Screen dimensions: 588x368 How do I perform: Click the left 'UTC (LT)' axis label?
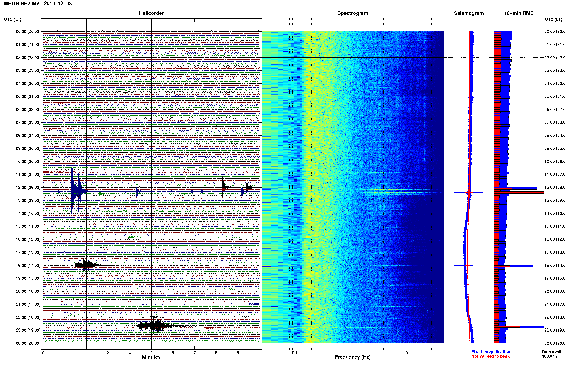[13, 19]
